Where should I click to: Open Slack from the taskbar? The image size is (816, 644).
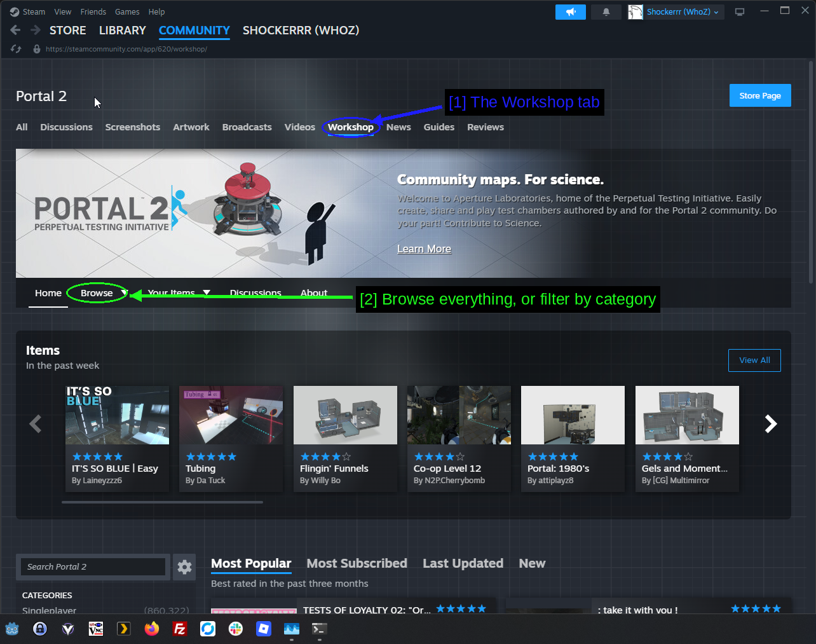point(236,629)
